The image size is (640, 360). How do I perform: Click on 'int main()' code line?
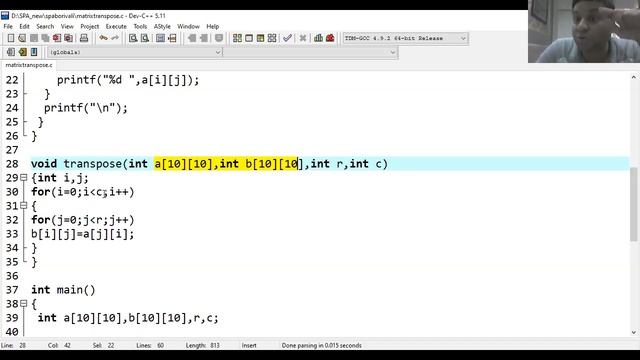click(63, 290)
